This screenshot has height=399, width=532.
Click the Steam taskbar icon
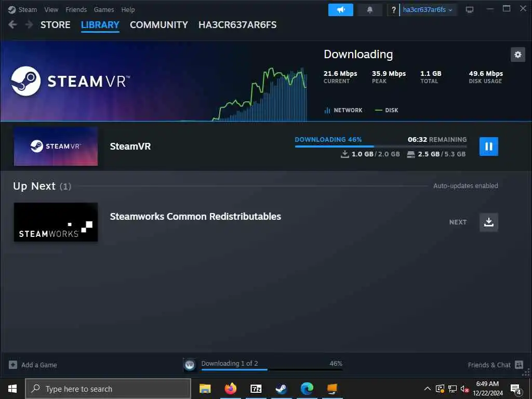(281, 389)
